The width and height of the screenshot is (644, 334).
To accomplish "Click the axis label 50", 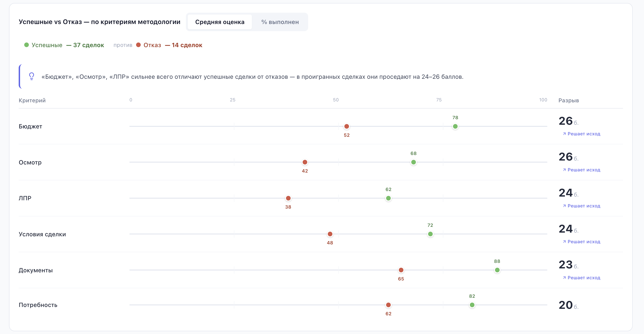I will pos(336,100).
